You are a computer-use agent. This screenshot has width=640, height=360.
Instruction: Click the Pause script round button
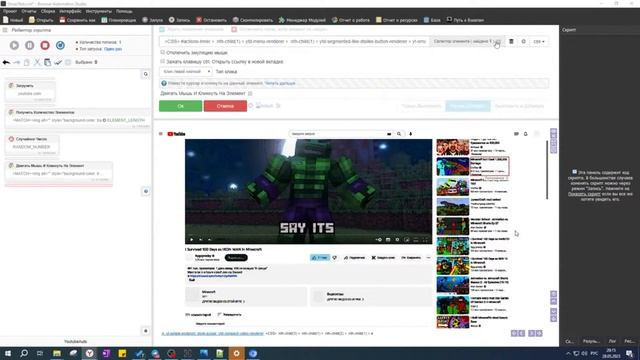tap(29, 45)
